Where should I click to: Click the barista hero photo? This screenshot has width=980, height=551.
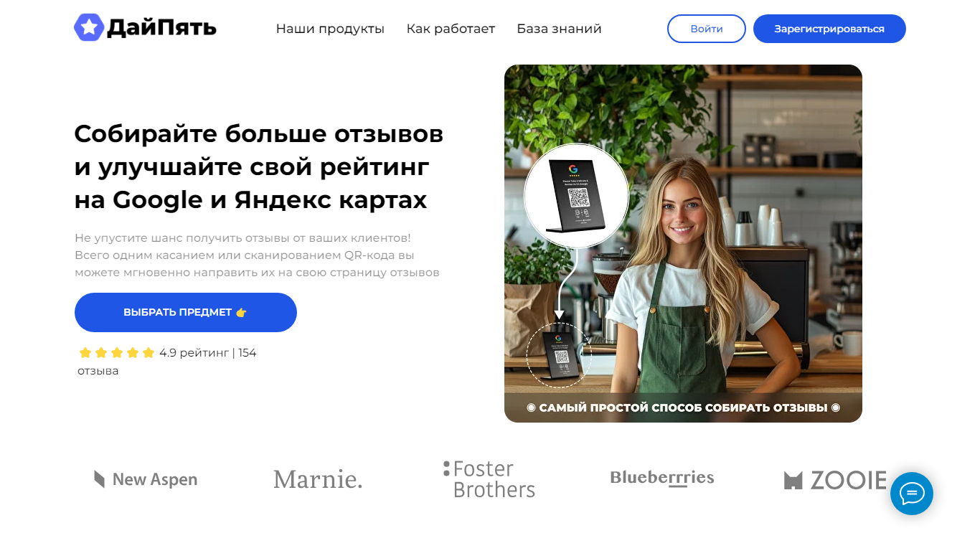683,243
